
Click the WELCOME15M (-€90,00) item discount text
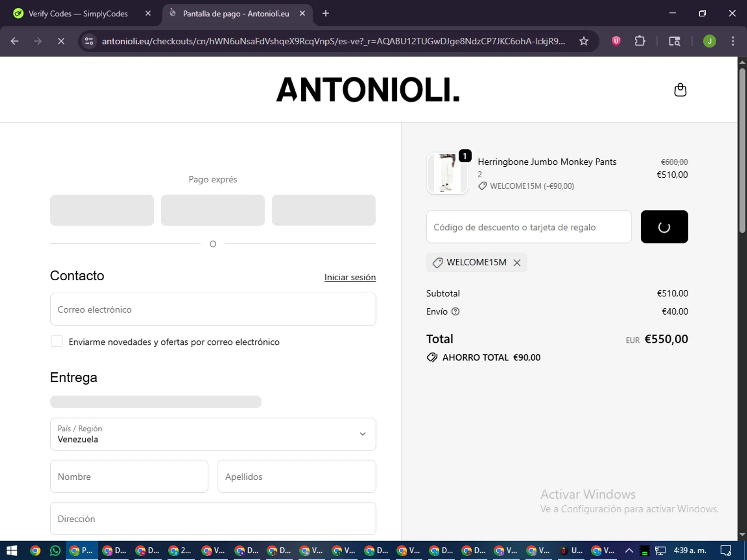(532, 186)
